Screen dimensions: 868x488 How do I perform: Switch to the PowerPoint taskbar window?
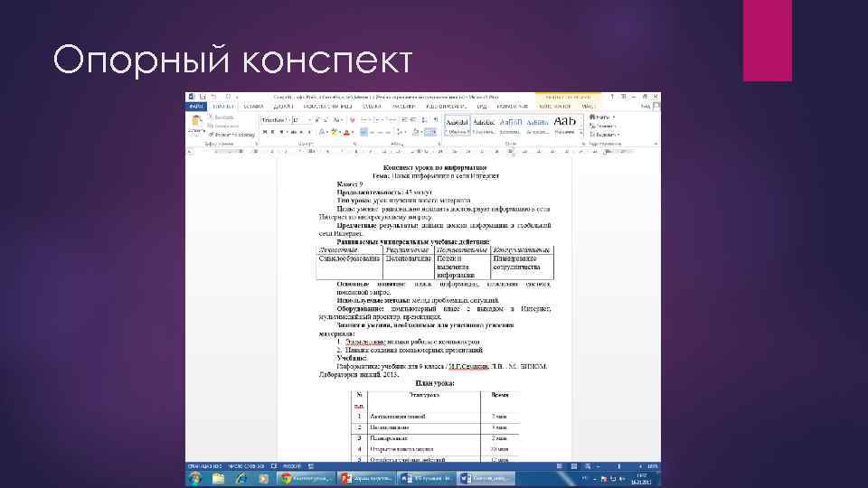pyautogui.click(x=366, y=479)
